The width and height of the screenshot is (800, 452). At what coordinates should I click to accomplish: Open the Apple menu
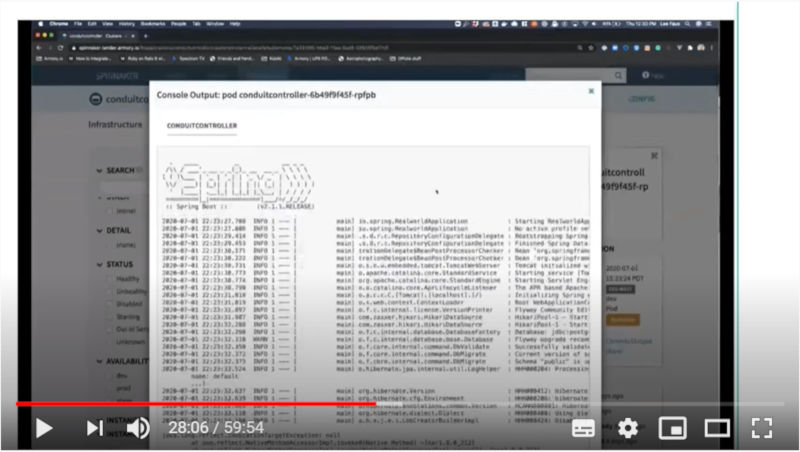40,23
